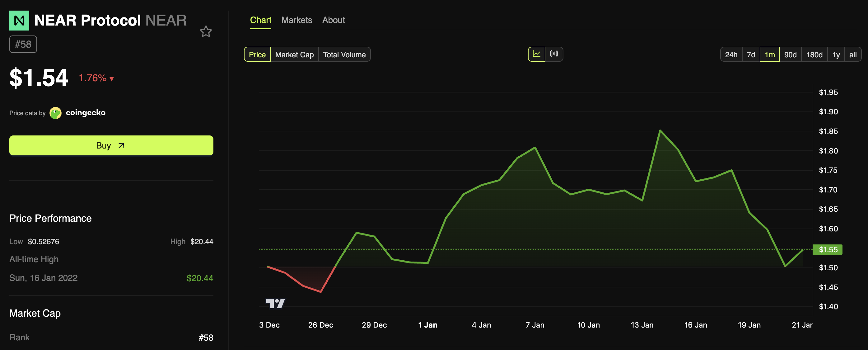The image size is (868, 350).
Task: Select the all time range
Action: pyautogui.click(x=853, y=54)
